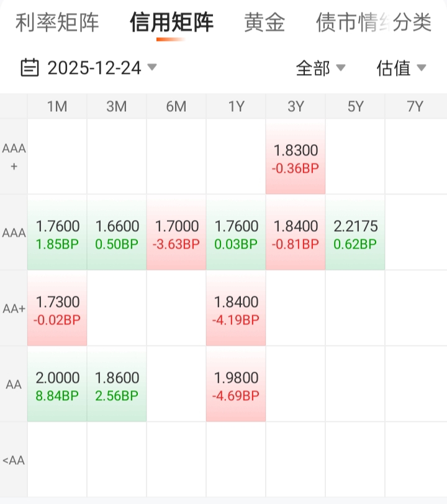Tap the AA 1M cell showing 2.0000

57,385
